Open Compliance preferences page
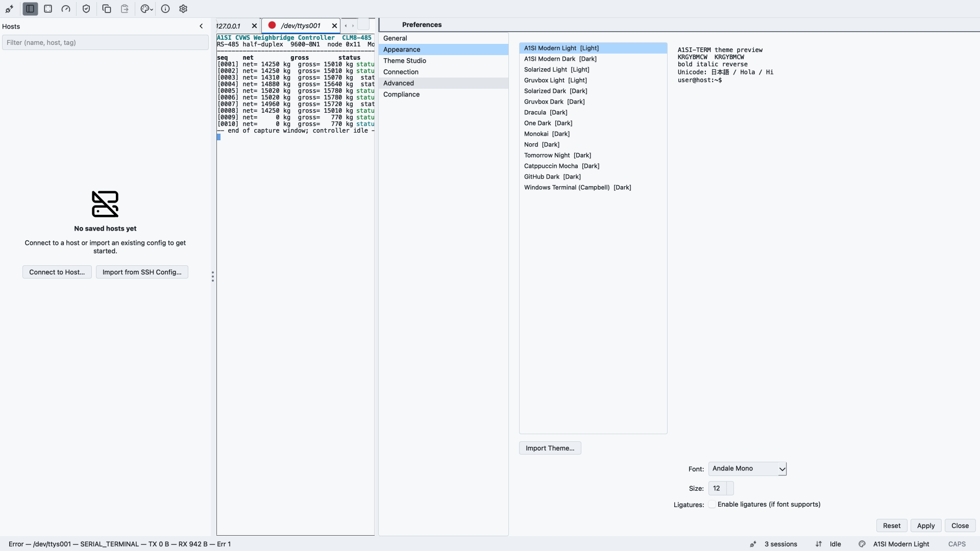Viewport: 980px width, 551px height. (444, 94)
